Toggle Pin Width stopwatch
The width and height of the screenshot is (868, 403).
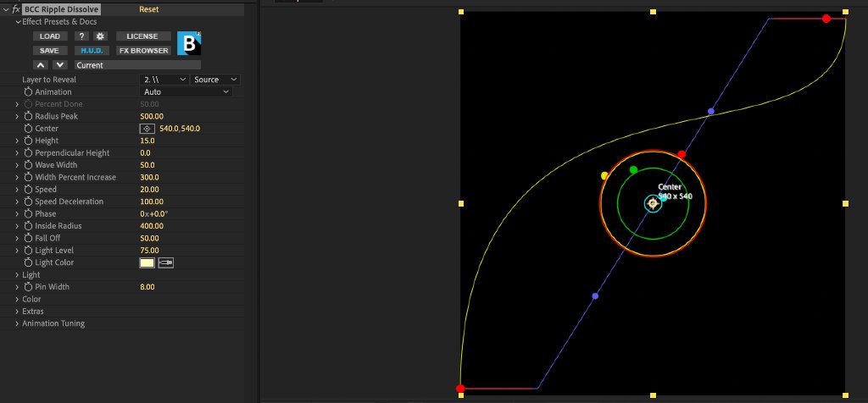(x=28, y=286)
